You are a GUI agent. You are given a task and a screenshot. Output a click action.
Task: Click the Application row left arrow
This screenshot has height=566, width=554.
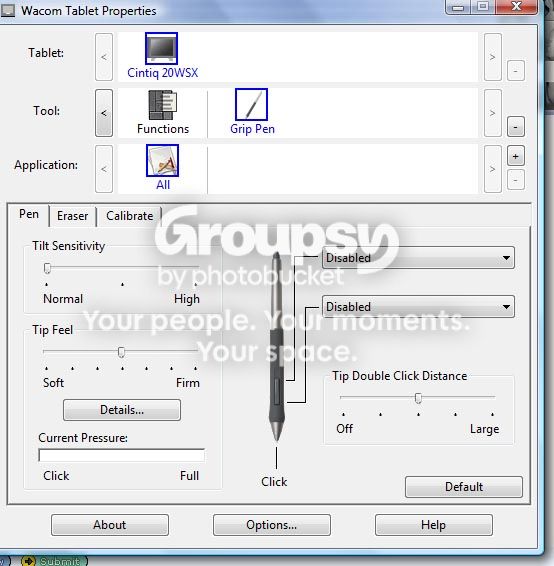(104, 169)
